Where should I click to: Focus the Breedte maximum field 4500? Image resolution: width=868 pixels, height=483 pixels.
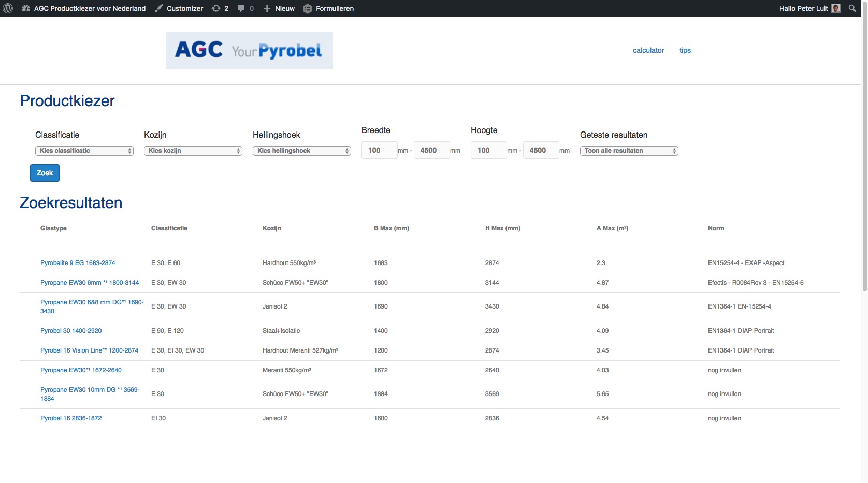tap(432, 150)
